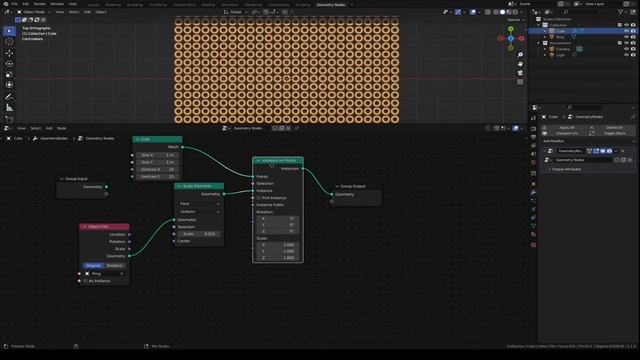Collapse the Instance on Points node

[258, 161]
